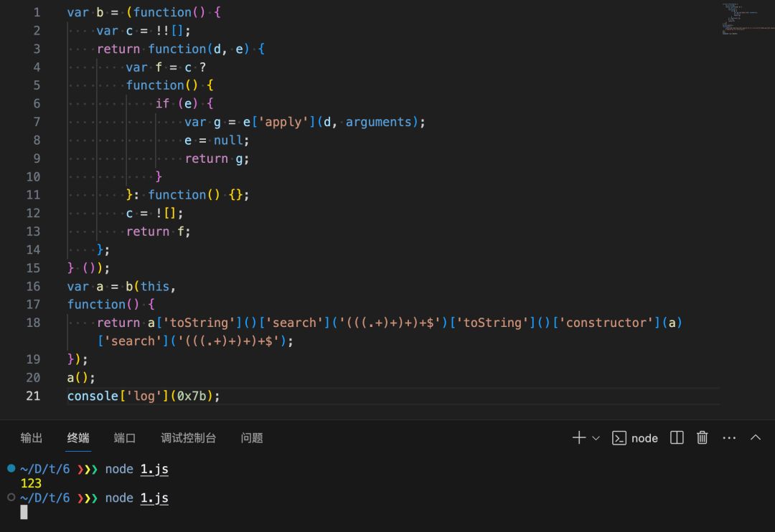The height and width of the screenshot is (532, 775).
Task: Switch to the 输出 tab
Action: tap(32, 438)
